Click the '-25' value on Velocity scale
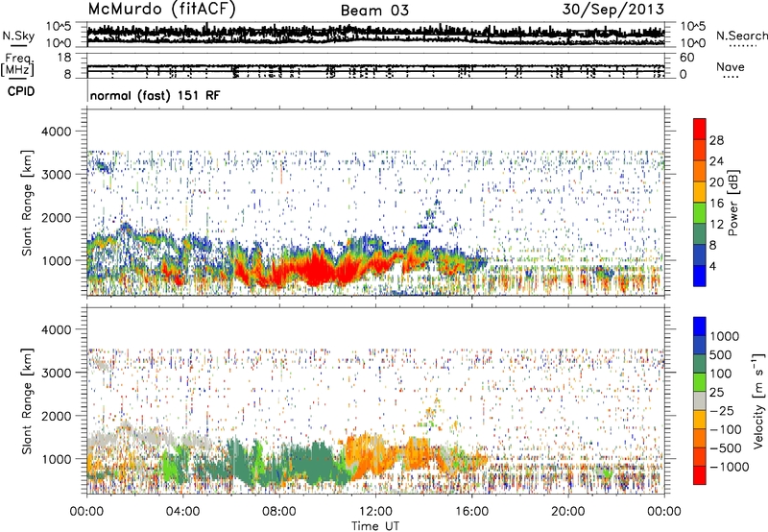This screenshot has height=532, width=768. 722,410
